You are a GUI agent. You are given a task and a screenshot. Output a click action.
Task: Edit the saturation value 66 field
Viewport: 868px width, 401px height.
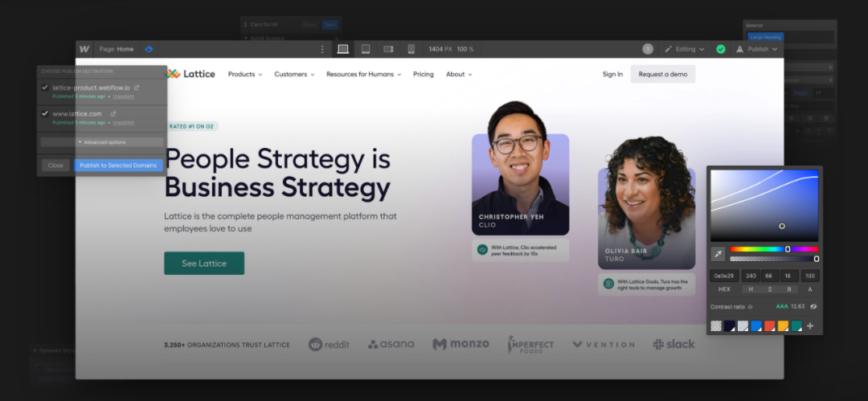pyautogui.click(x=769, y=276)
